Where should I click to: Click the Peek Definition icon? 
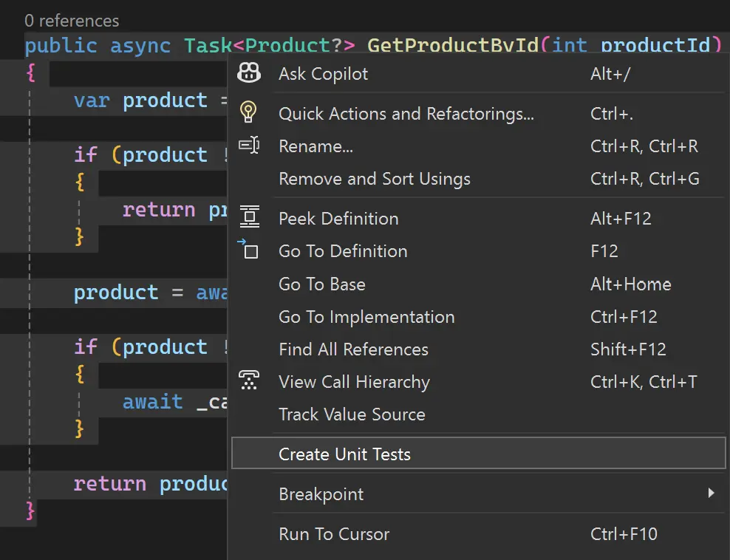(250, 218)
